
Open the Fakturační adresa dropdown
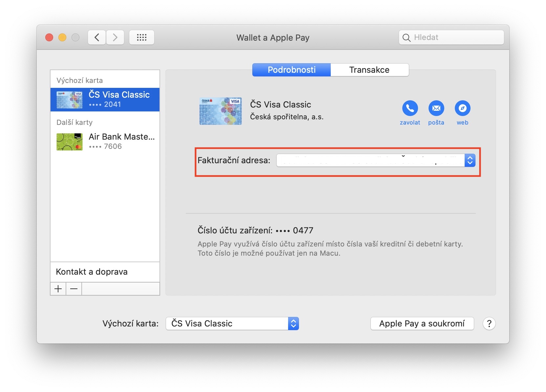point(376,160)
